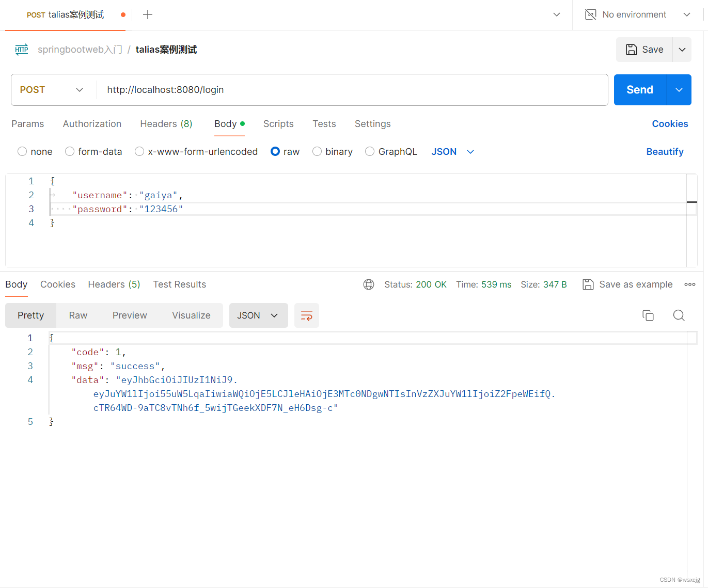The height and width of the screenshot is (588, 708).
Task: Select Raw response view
Action: tap(78, 315)
